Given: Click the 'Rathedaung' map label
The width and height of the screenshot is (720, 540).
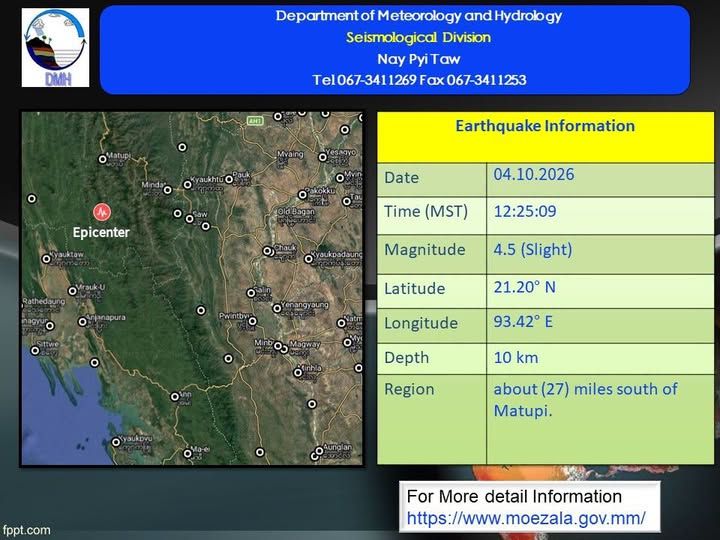Looking at the screenshot, I should [x=44, y=301].
